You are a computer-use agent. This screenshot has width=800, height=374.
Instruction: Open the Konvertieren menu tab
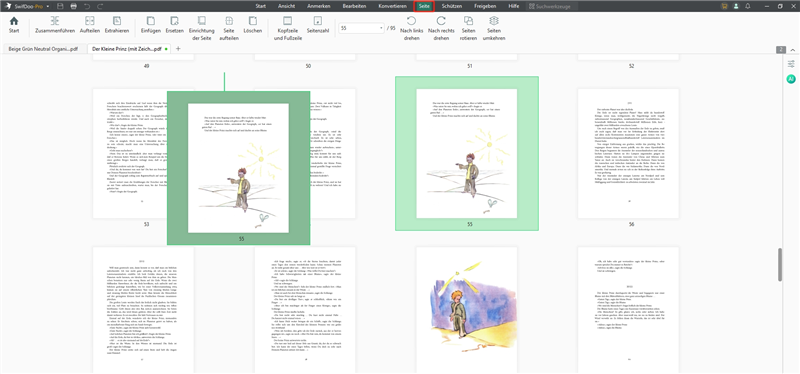pyautogui.click(x=392, y=6)
